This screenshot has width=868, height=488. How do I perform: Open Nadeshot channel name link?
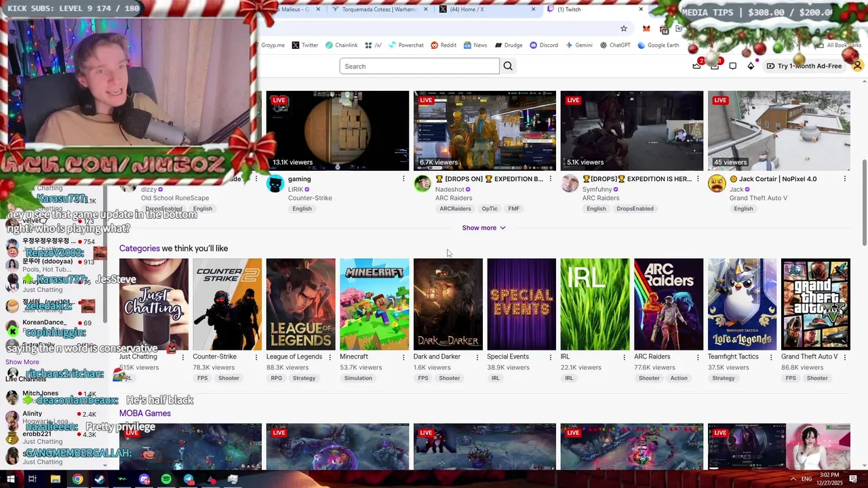[450, 190]
